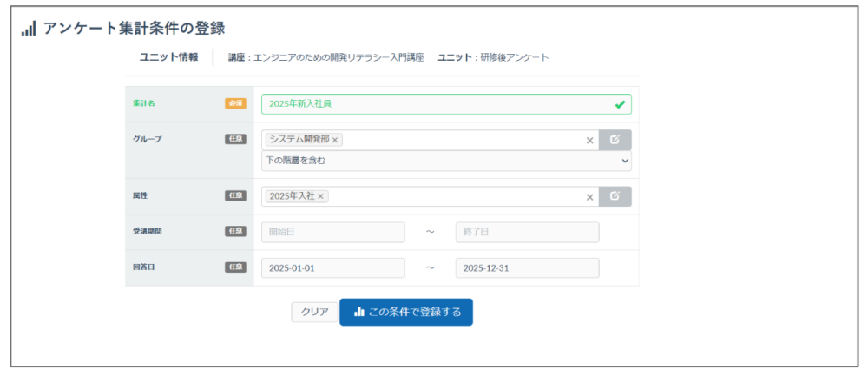This screenshot has height=376, width=868.
Task: Focus the 集計名 text field
Action: click(434, 104)
